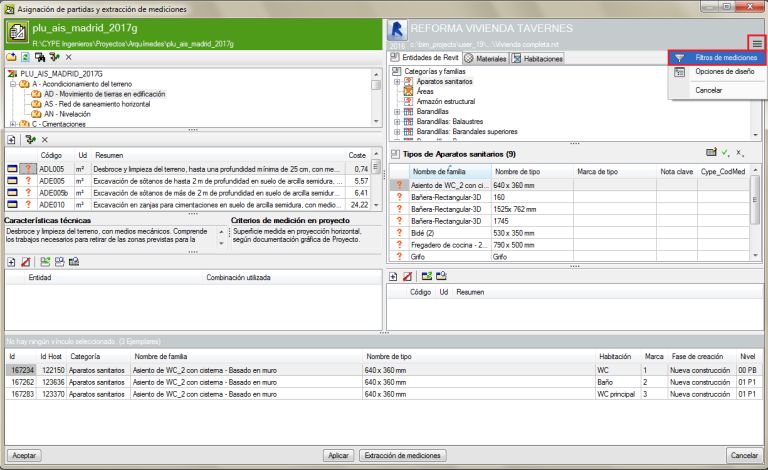Expand the Barandillas: Balaustres node
This screenshot has width=768, height=470.
(x=397, y=121)
